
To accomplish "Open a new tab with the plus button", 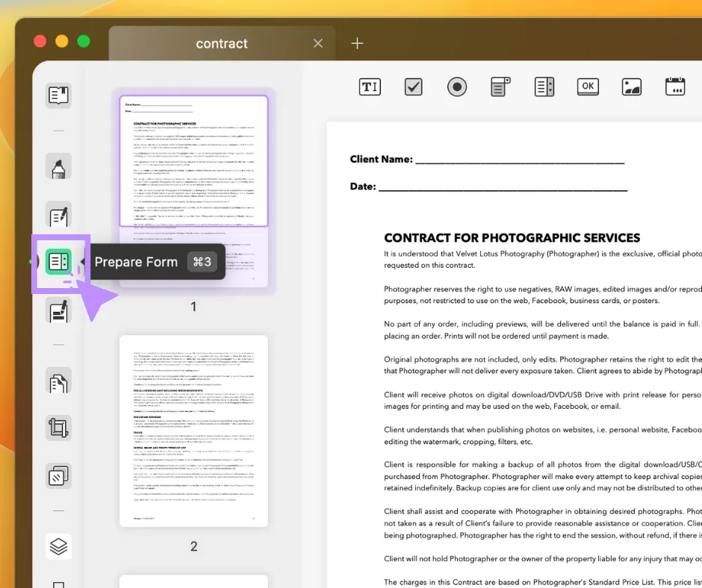I will pos(357,43).
